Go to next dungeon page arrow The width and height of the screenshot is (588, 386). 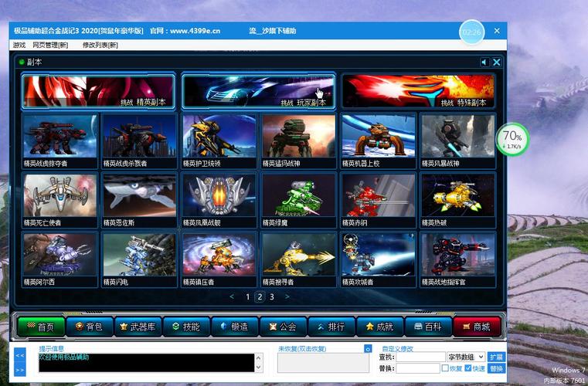(x=287, y=296)
